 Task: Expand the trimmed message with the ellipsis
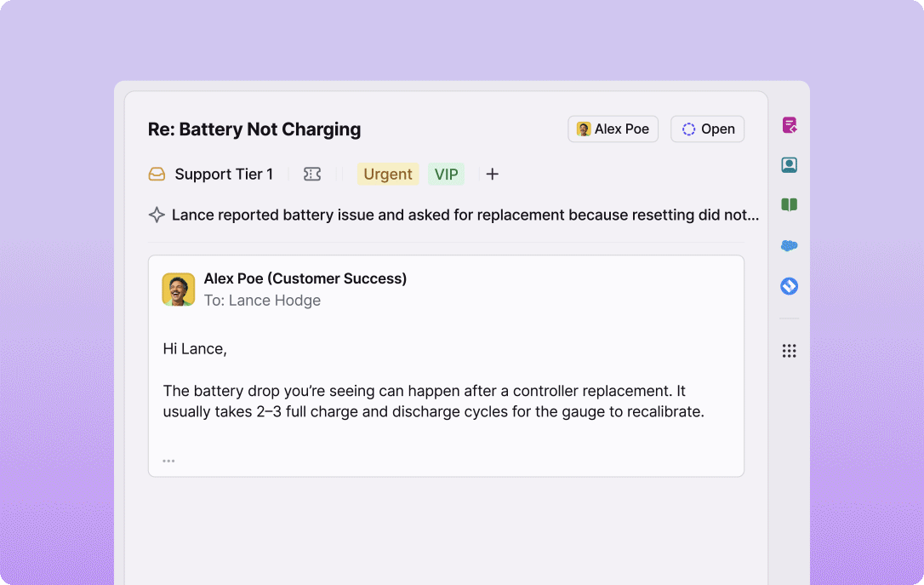[168, 461]
